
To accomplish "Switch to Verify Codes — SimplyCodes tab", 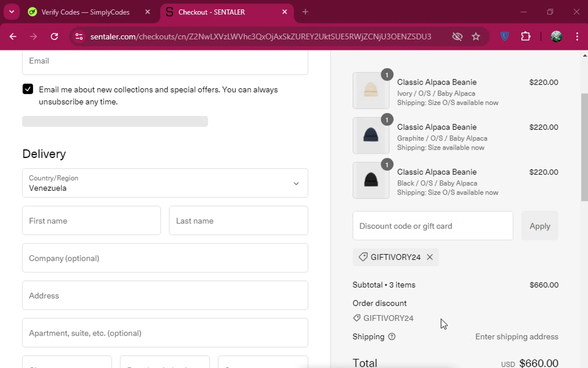I will click(85, 12).
